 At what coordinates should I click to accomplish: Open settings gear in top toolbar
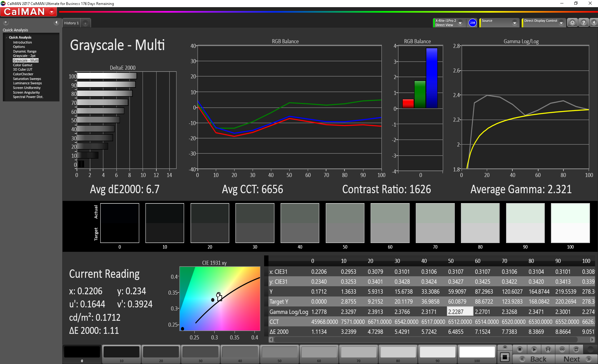coord(572,23)
